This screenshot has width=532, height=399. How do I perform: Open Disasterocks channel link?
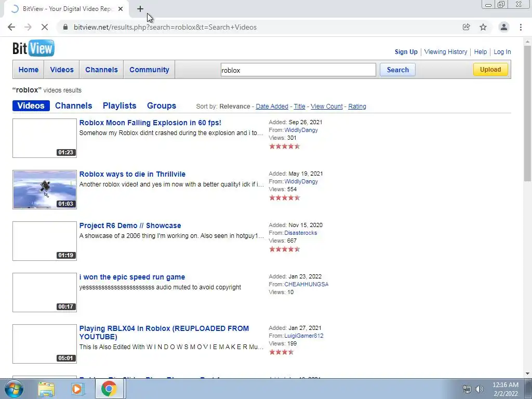tap(301, 233)
